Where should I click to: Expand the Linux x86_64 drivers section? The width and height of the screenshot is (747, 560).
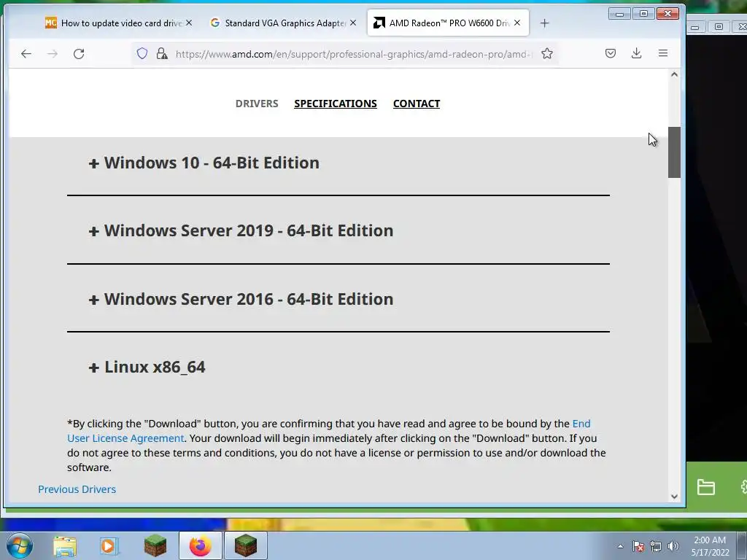(147, 367)
